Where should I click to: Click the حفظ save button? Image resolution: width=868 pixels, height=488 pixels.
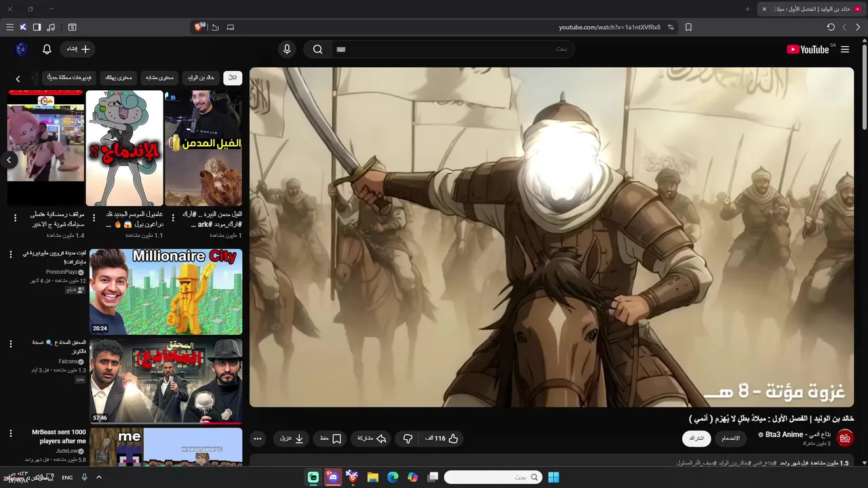331,439
